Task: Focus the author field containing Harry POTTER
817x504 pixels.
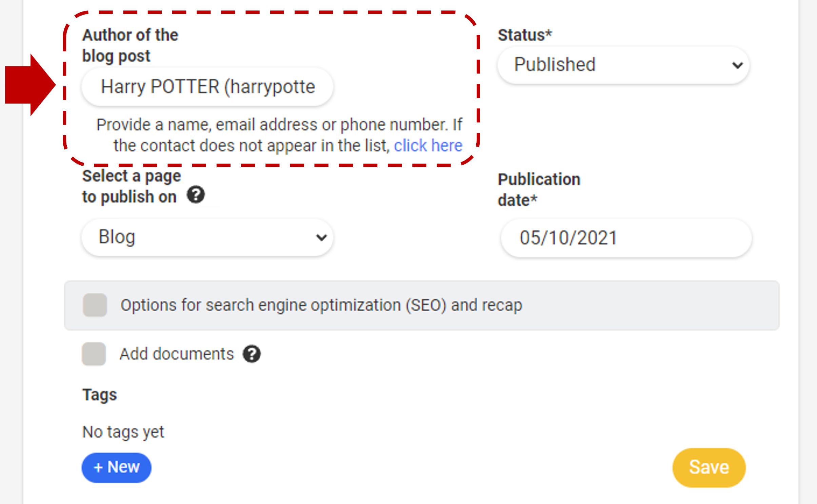Action: point(207,87)
